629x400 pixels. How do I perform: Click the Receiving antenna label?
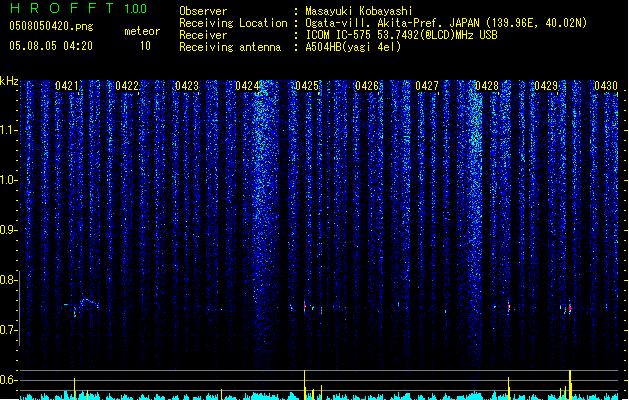(x=230, y=47)
